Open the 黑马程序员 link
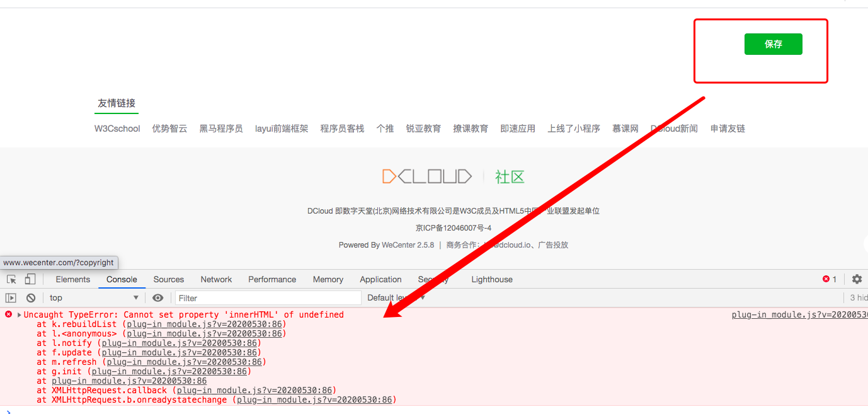This screenshot has width=868, height=414. 221,129
